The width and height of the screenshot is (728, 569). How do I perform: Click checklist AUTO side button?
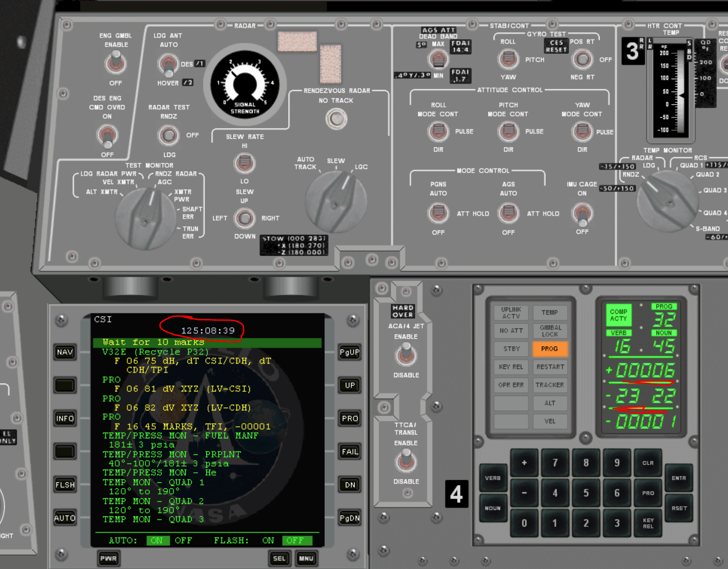(x=65, y=518)
